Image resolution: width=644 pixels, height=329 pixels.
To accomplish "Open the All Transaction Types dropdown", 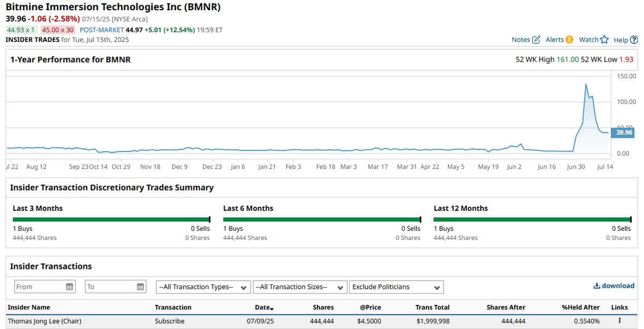I will point(204,287).
